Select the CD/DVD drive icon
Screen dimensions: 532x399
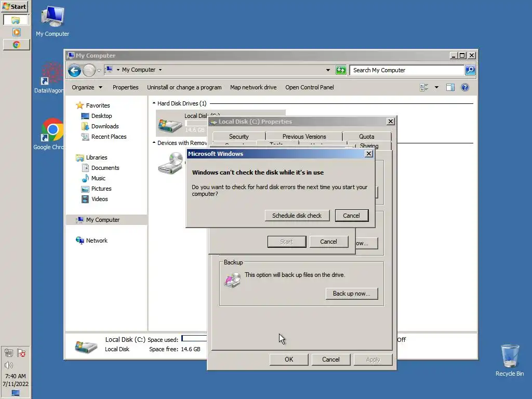click(x=170, y=163)
